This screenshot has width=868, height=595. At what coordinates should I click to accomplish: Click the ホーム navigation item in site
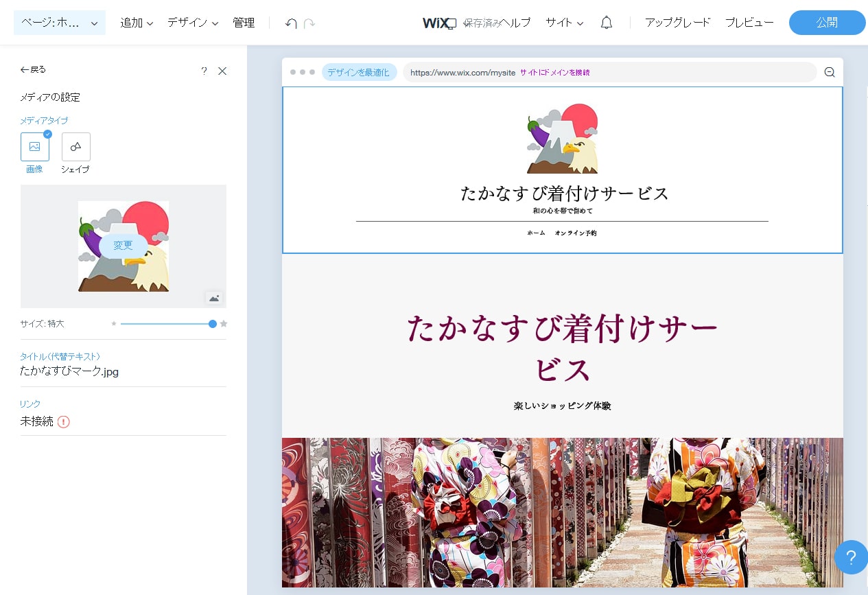point(536,233)
